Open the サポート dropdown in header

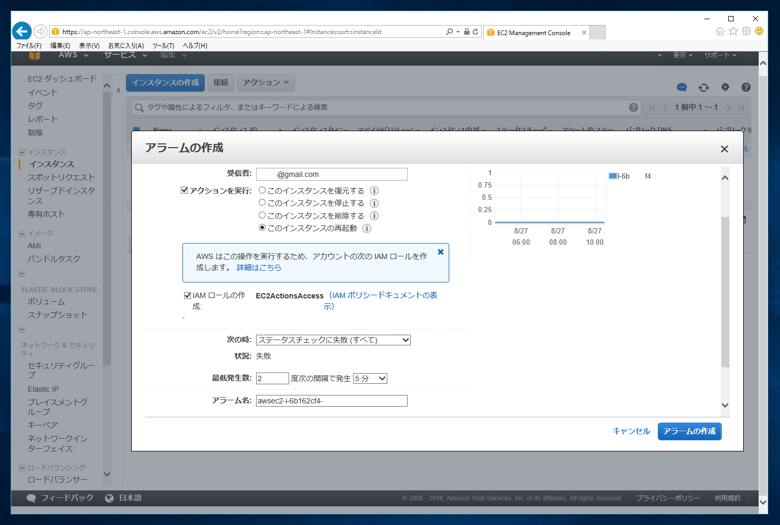[720, 55]
